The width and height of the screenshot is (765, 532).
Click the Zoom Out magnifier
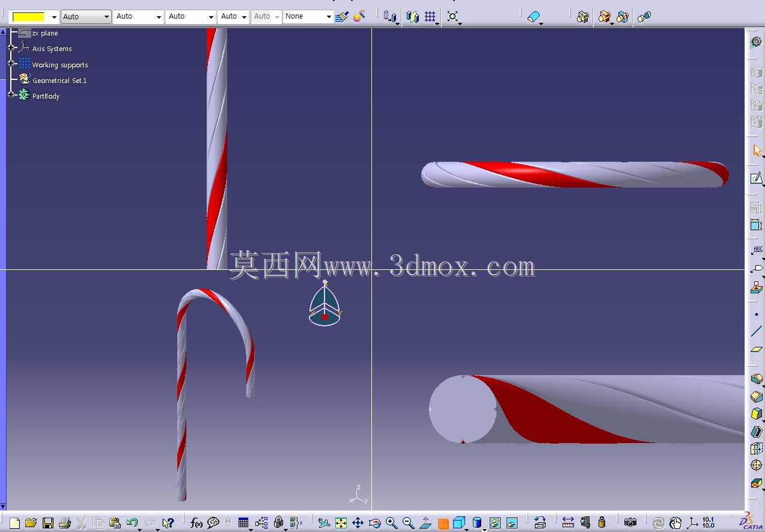408,523
